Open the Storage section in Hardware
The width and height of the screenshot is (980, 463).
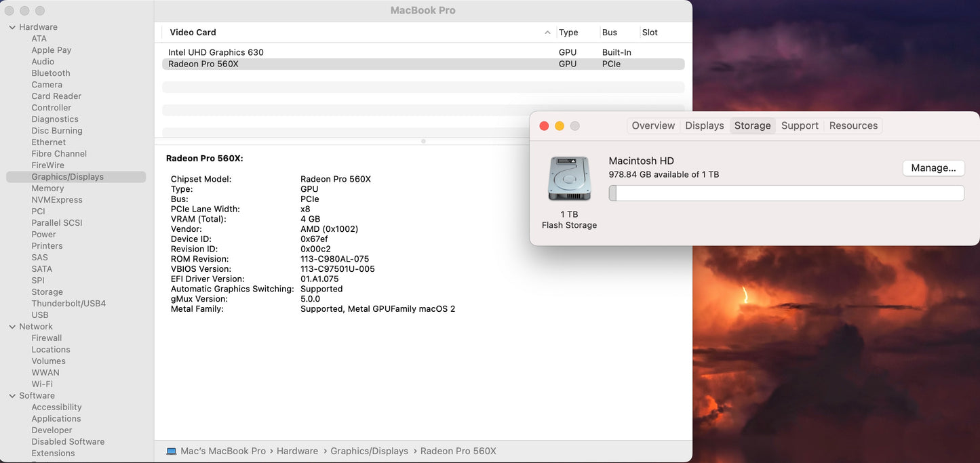47,291
